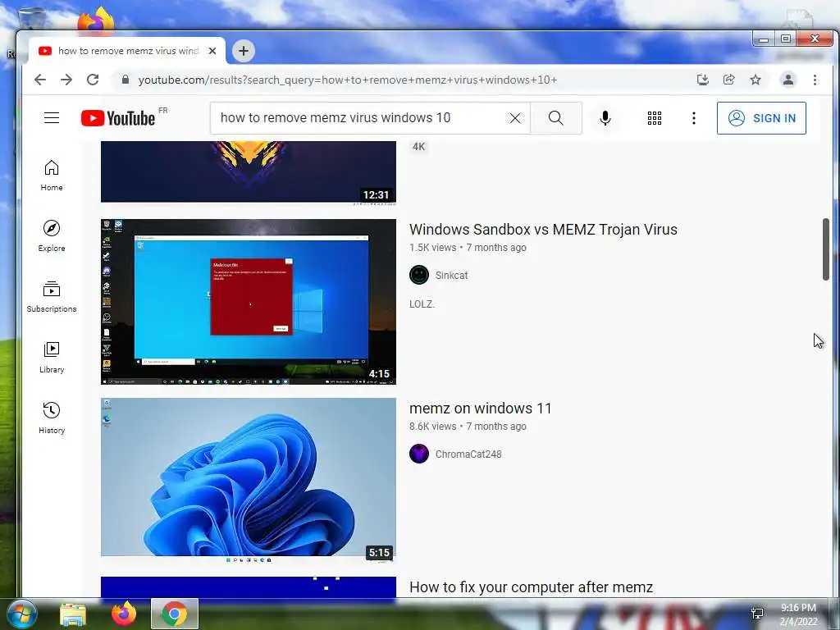This screenshot has height=630, width=840.
Task: Open the Chrome three-dot menu
Action: [815, 80]
